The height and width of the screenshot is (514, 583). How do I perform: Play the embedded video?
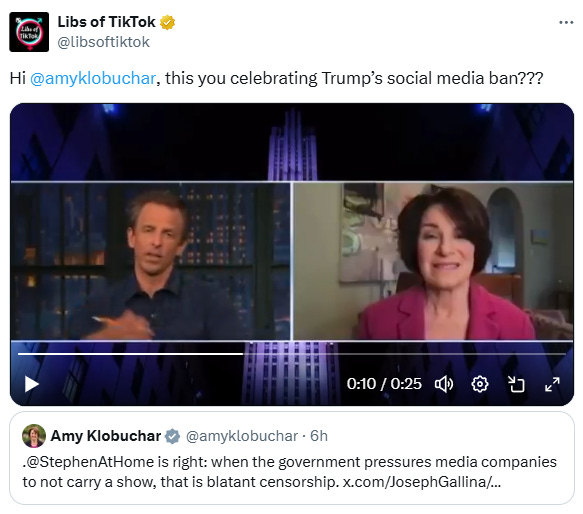click(32, 384)
